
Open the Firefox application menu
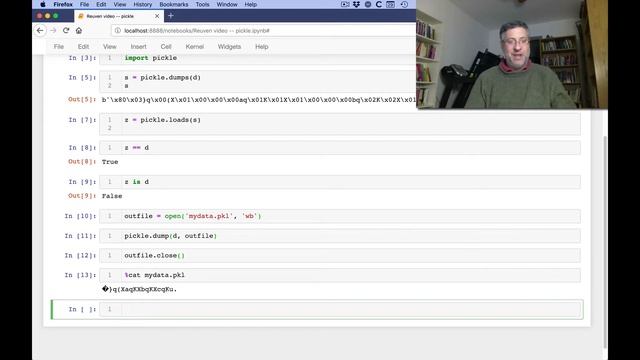63,4
